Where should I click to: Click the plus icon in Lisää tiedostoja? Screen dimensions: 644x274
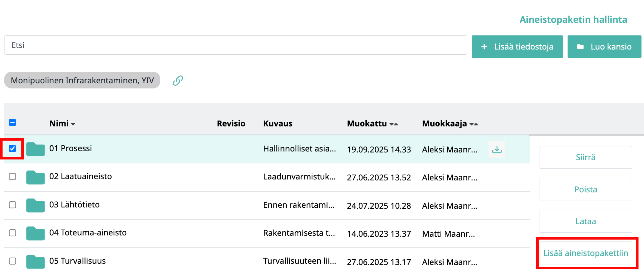coord(484,47)
